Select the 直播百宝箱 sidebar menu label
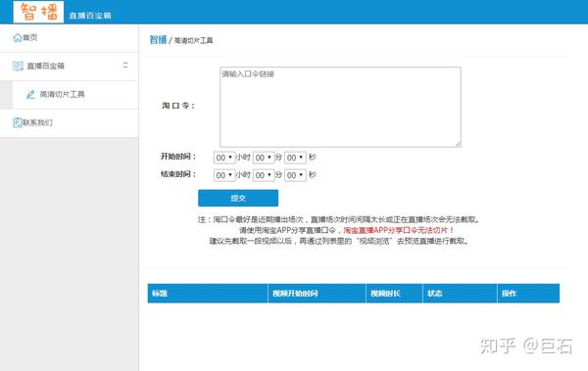The image size is (588, 371). 45,66
